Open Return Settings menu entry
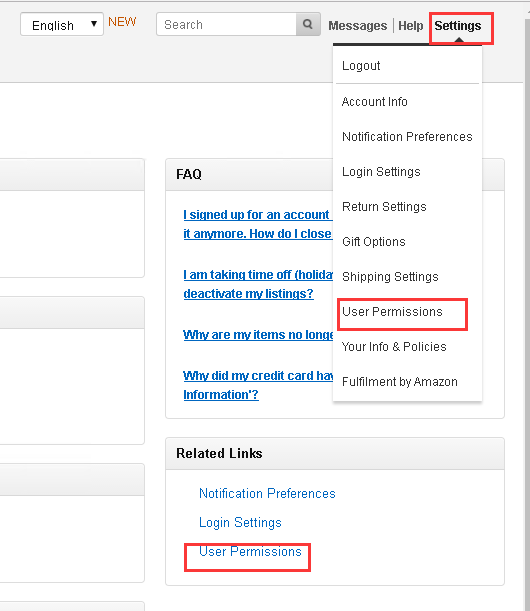This screenshot has height=611, width=530. click(384, 207)
